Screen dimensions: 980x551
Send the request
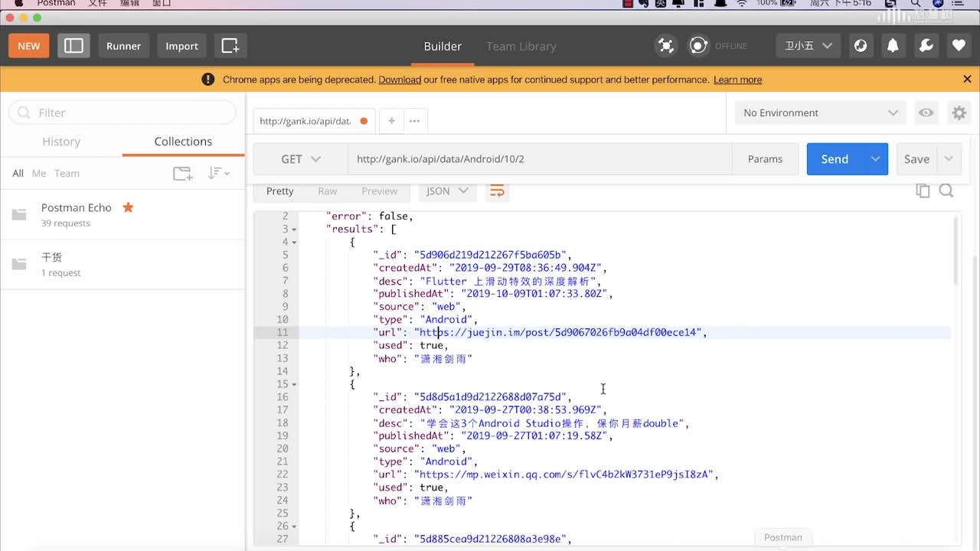(x=835, y=159)
